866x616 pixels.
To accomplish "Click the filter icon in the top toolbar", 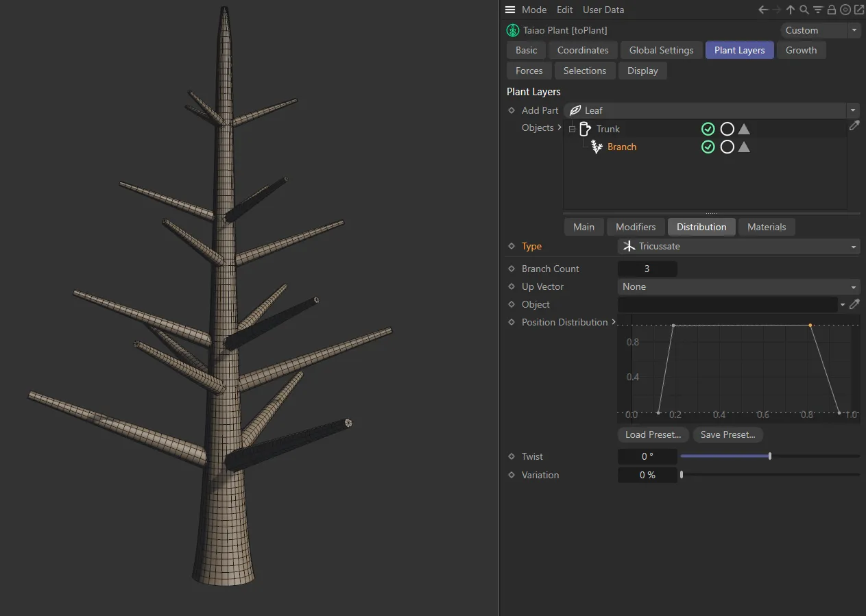I will click(817, 10).
